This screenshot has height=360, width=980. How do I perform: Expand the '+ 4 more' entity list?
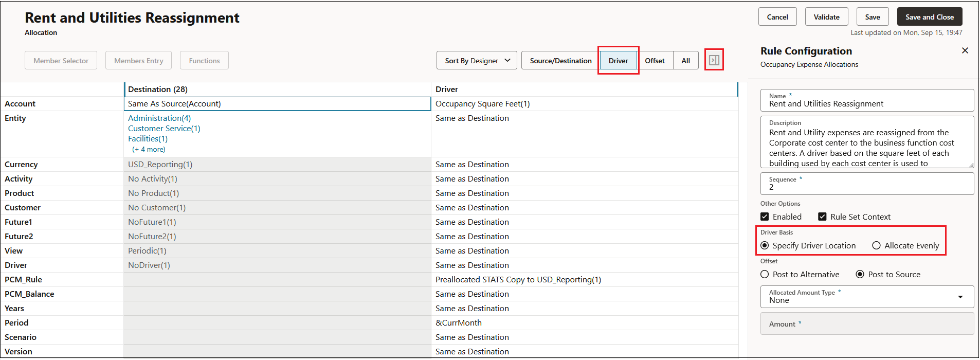click(149, 149)
